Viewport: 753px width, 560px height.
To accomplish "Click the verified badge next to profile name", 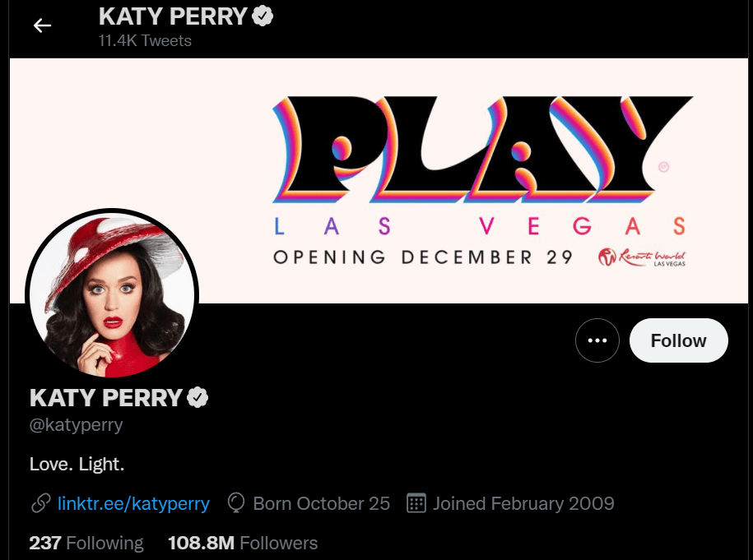I will pos(198,398).
